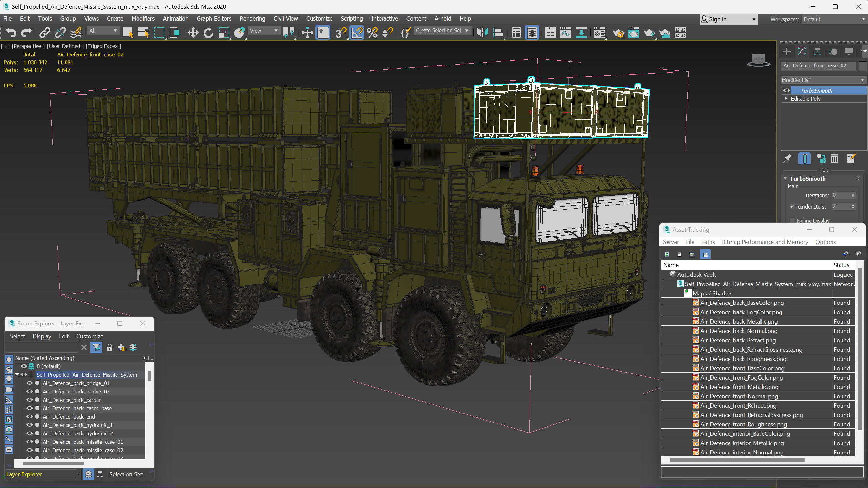This screenshot has width=868, height=488.
Task: Click Pin Stack icon under modifier stack
Action: (x=787, y=158)
